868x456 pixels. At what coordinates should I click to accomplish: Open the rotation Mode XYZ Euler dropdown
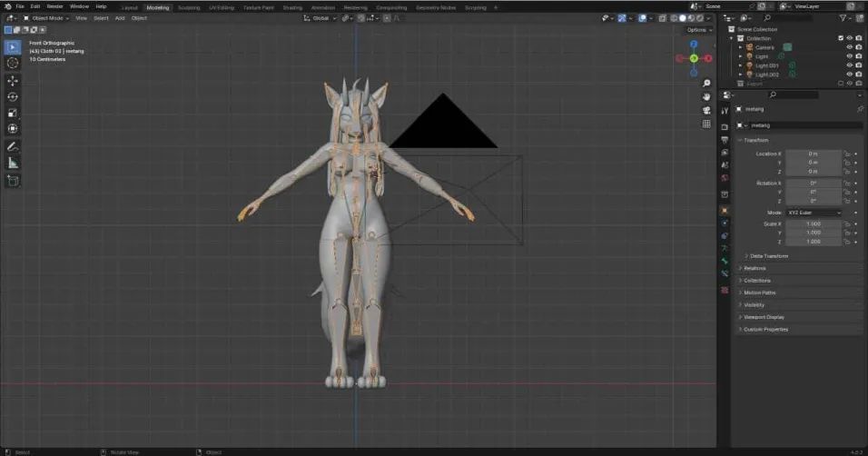814,213
